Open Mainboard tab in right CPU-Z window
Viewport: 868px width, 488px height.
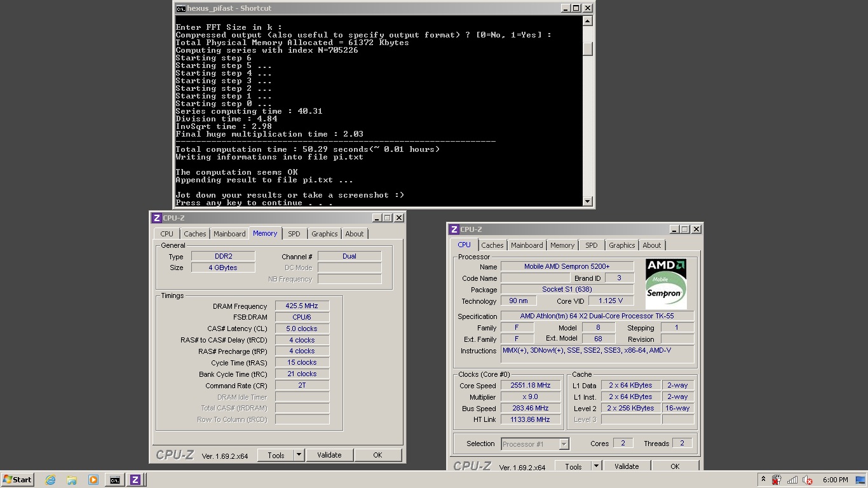pos(527,245)
